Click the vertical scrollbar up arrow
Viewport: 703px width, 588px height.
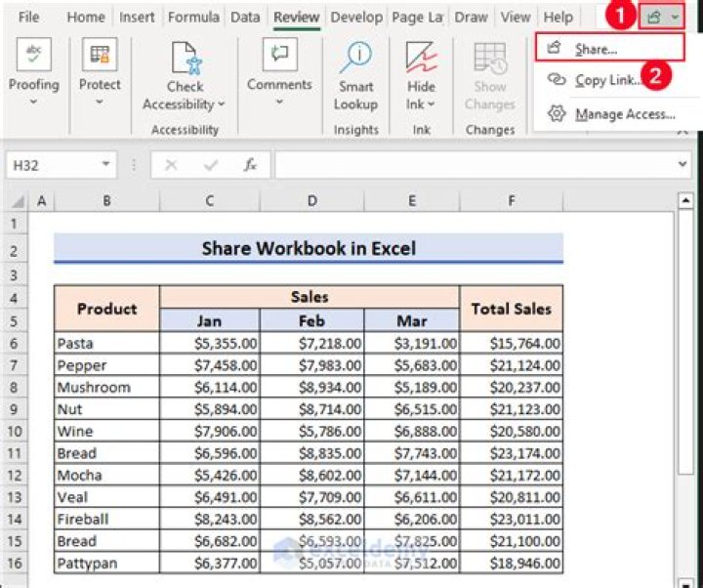[685, 200]
